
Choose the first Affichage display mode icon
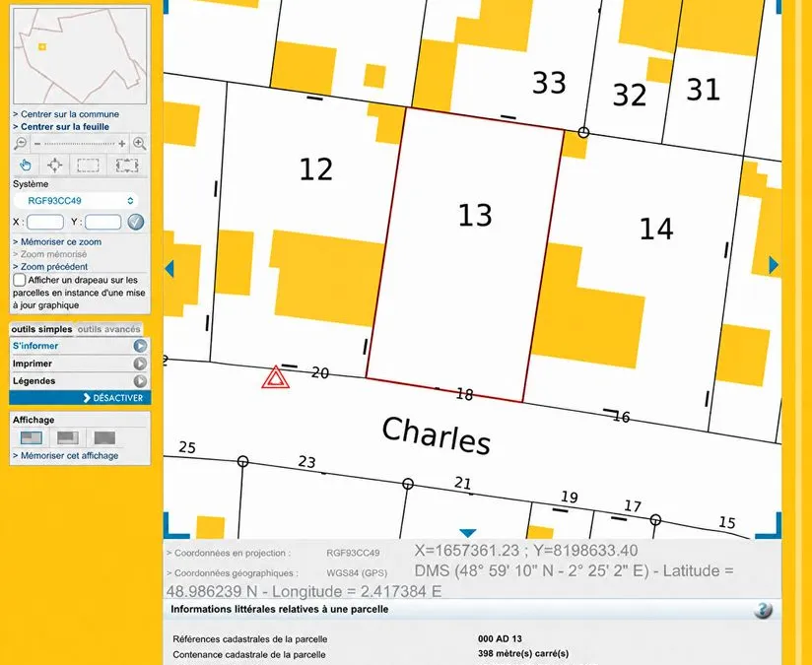click(32, 437)
